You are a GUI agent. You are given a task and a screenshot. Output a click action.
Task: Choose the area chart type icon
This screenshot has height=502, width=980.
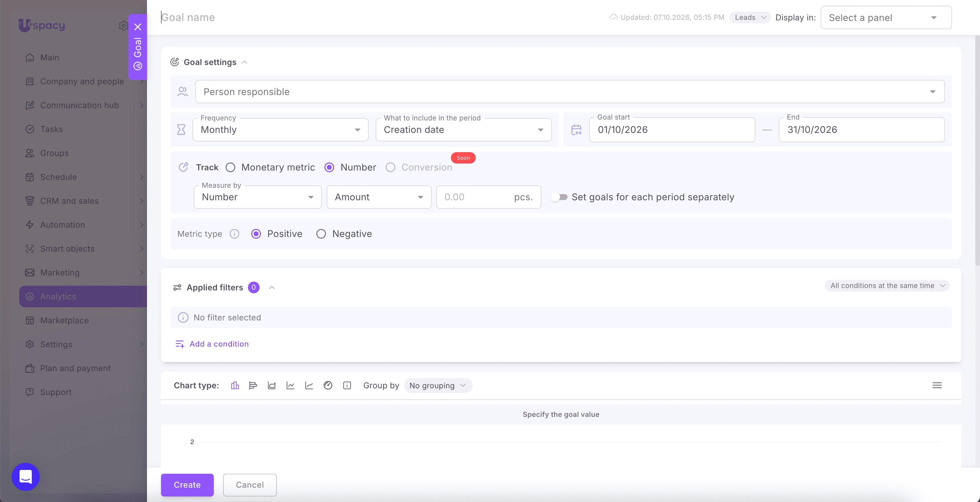(x=272, y=385)
